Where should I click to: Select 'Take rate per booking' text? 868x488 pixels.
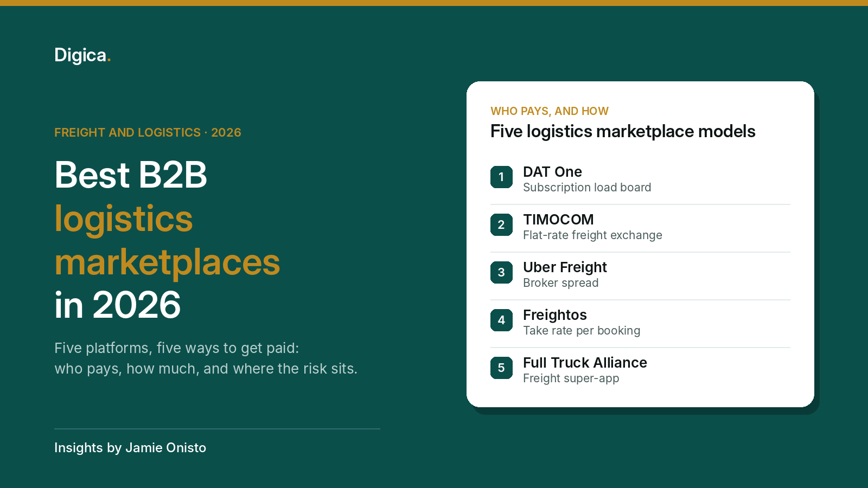pyautogui.click(x=582, y=331)
